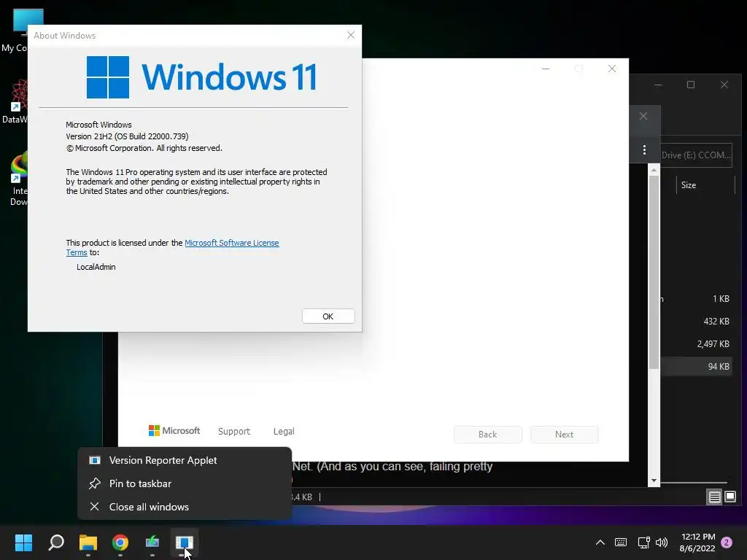
Task: Select the DataW desktop shortcut
Action: [15, 101]
